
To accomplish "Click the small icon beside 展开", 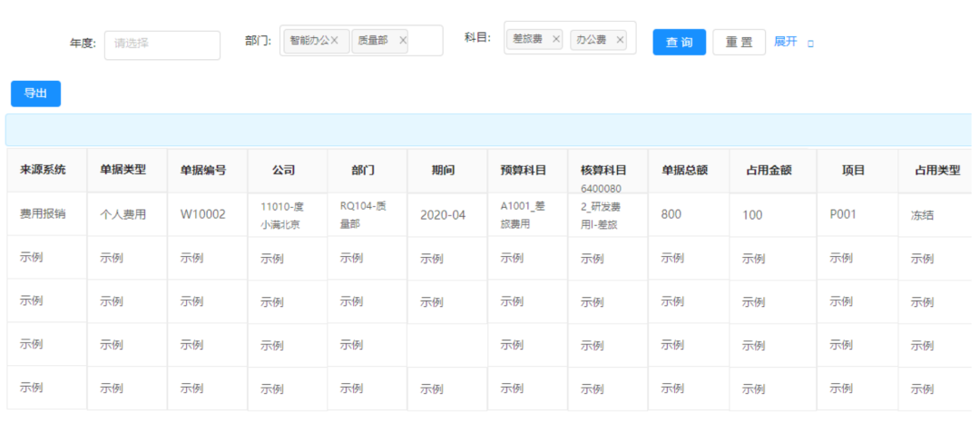I will [810, 43].
